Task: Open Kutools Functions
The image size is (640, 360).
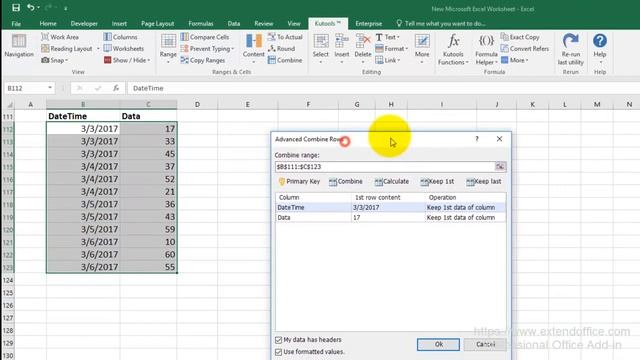Action: tap(453, 49)
